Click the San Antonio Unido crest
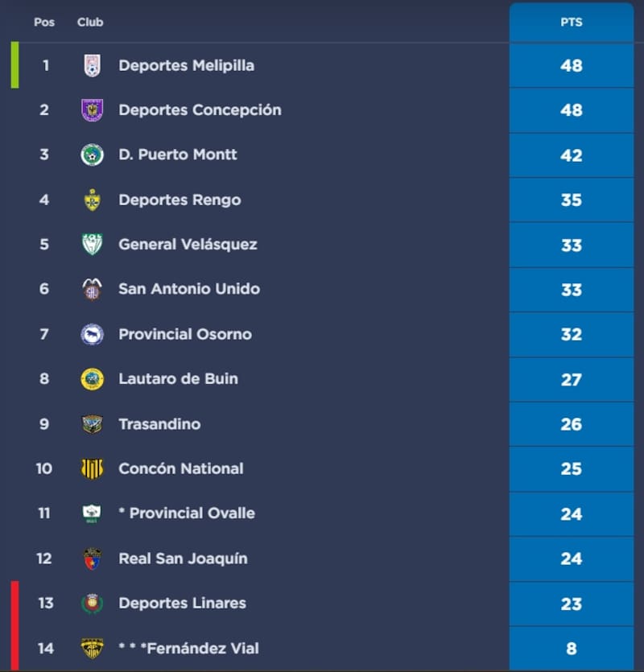The width and height of the screenshot is (644, 672). [93, 289]
